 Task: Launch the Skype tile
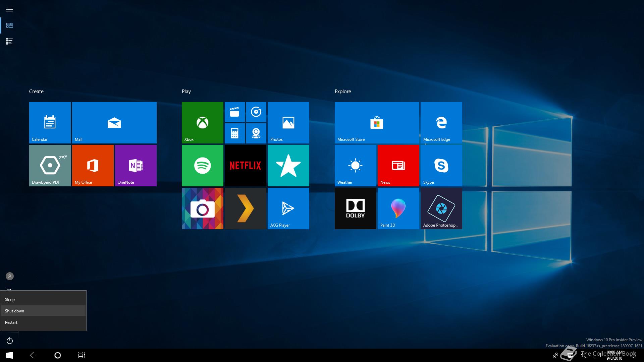pos(441,166)
